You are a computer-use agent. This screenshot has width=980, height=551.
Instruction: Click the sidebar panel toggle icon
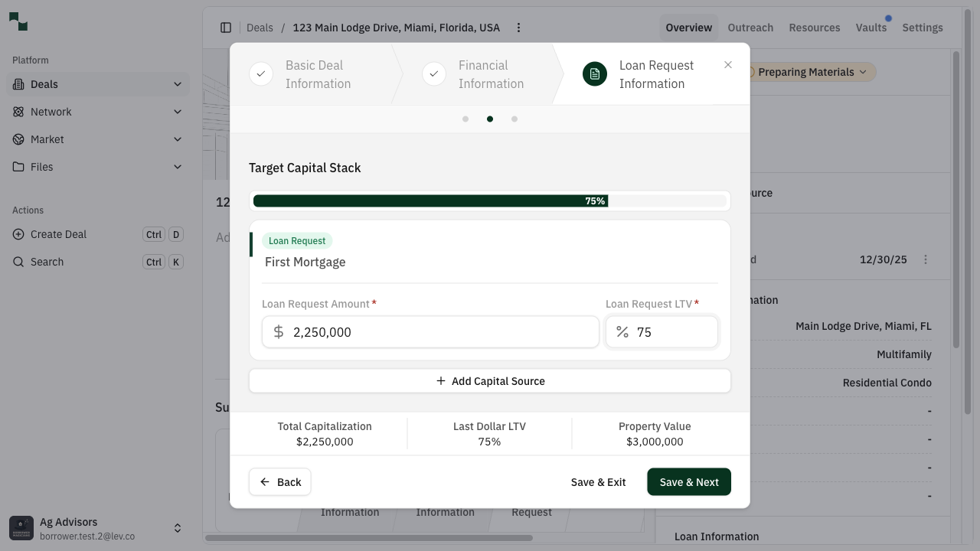[226, 28]
